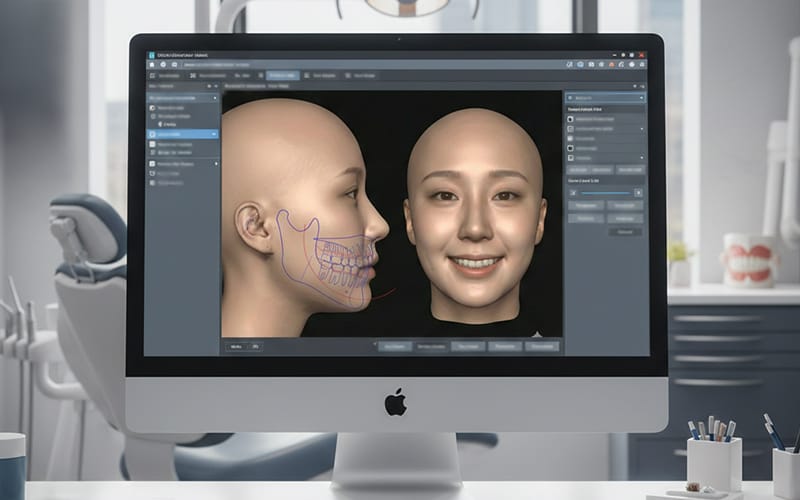Open the dropdown atop the right panel
This screenshot has height=500, width=800.
pos(605,97)
